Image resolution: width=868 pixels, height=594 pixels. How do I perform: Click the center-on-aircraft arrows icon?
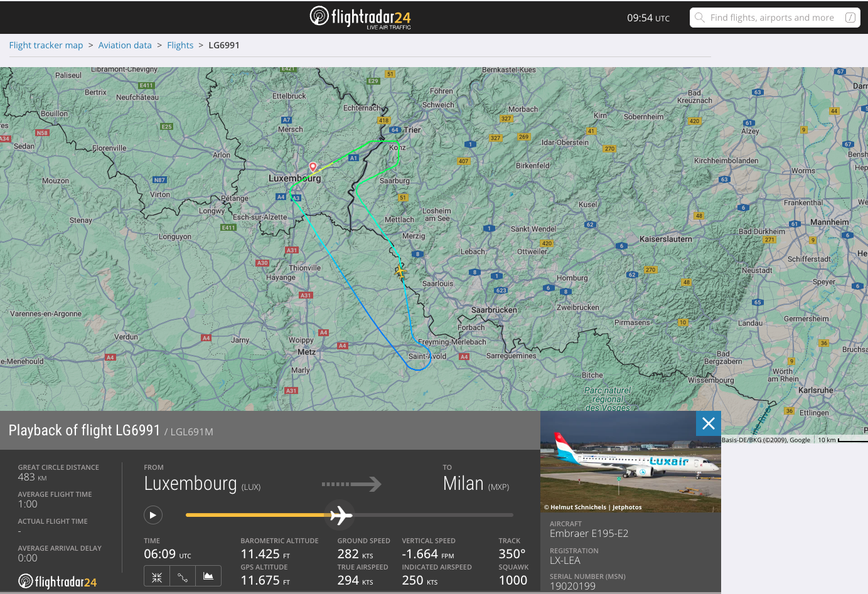(x=157, y=576)
